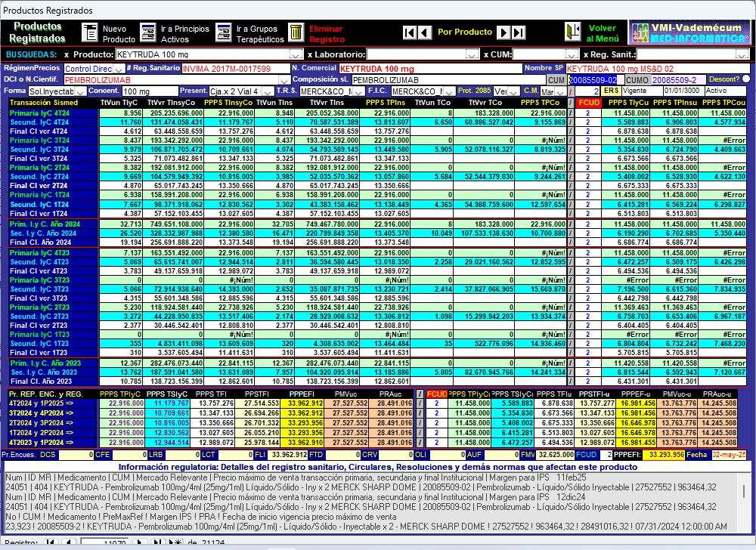Click the Composición sL PEMBROLIZUMAB field

pyautogui.click(x=448, y=80)
